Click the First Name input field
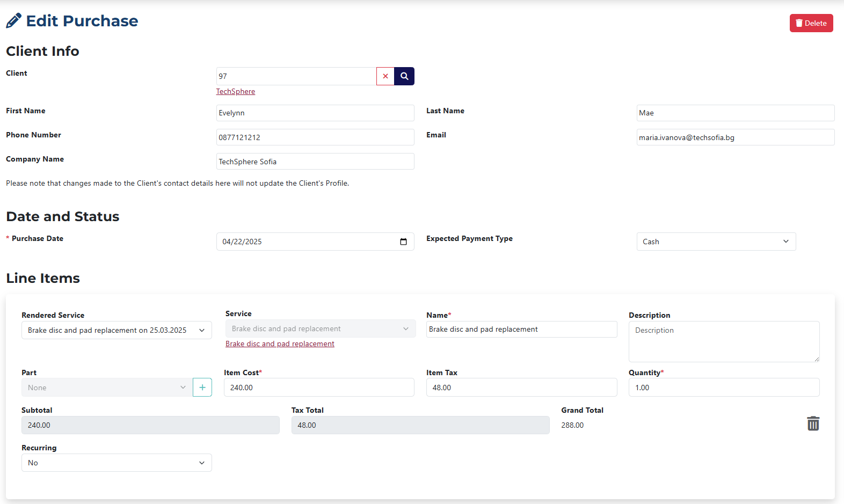The width and height of the screenshot is (844, 504). [315, 113]
